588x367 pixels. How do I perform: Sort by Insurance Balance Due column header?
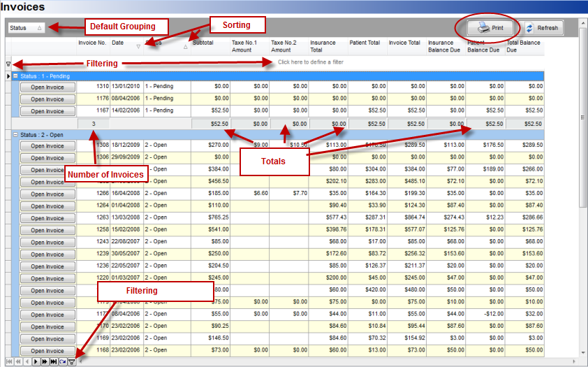446,46
